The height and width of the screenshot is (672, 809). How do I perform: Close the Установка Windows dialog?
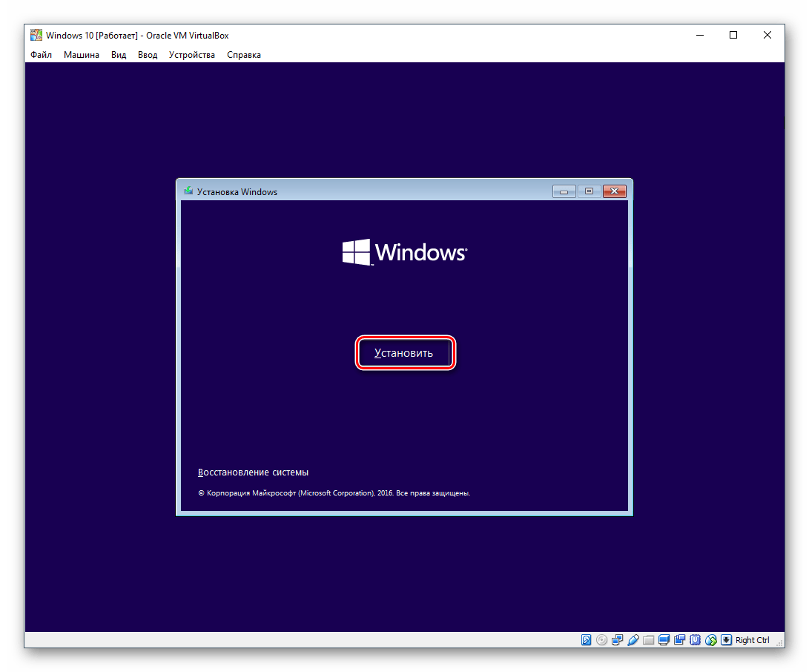(615, 191)
